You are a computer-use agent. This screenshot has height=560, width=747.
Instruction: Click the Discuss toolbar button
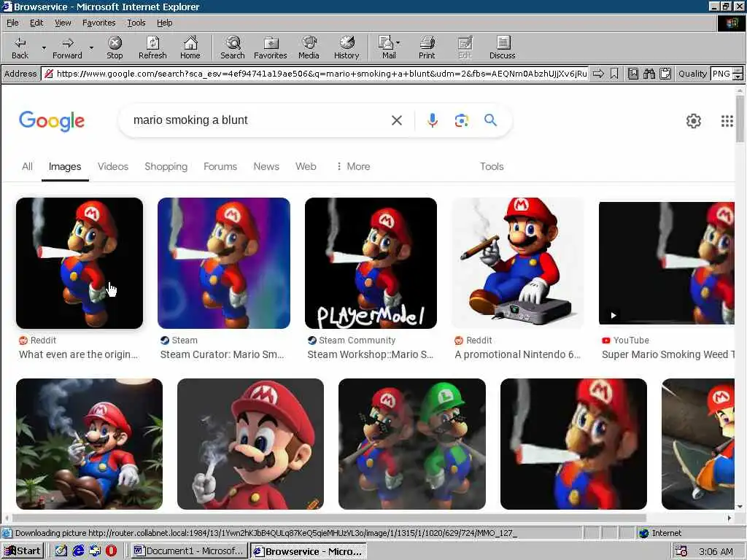click(502, 48)
